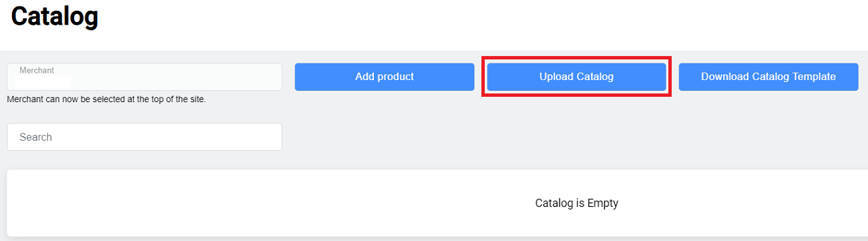Image resolution: width=868 pixels, height=241 pixels.
Task: Open the Merchant combo box
Action: click(x=144, y=77)
